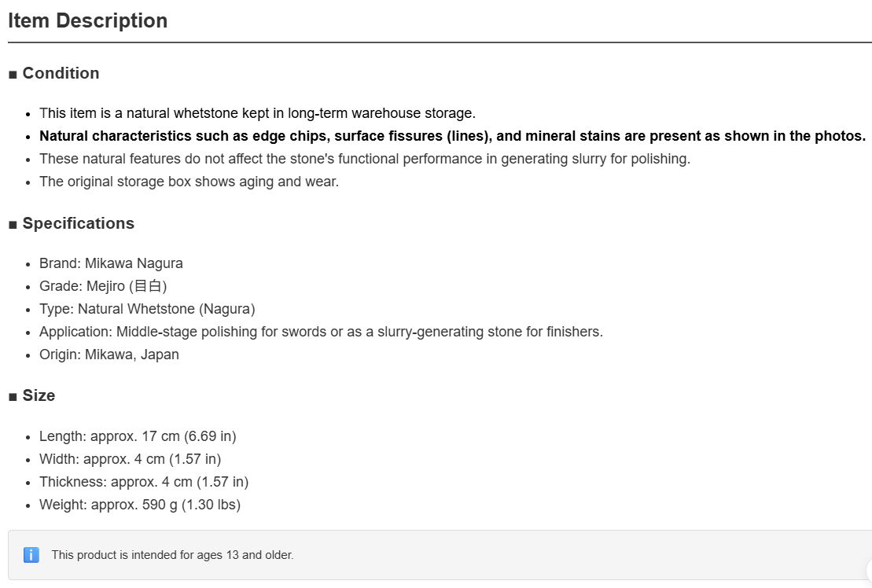Click the blue info icon
Viewport: 872px width, 588px height.
tap(31, 555)
